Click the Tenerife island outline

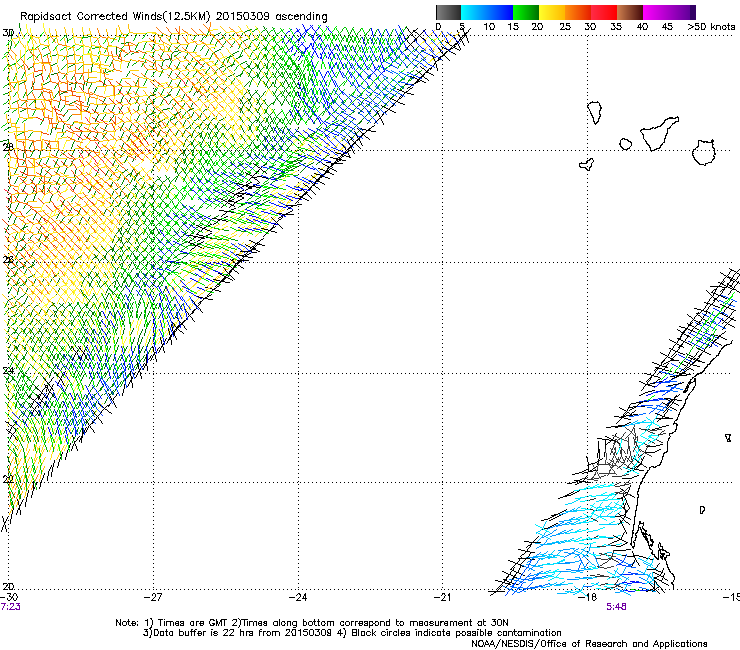click(x=659, y=134)
